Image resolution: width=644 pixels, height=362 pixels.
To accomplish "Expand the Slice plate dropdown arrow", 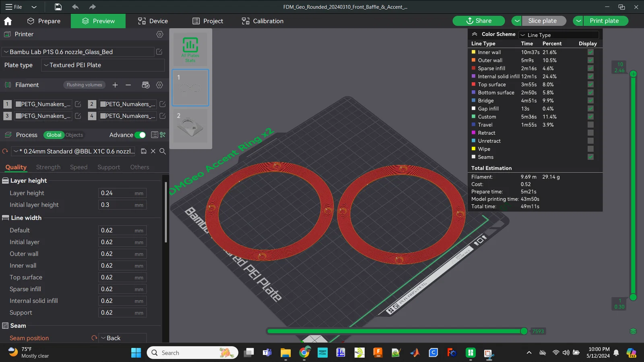I will [x=517, y=21].
